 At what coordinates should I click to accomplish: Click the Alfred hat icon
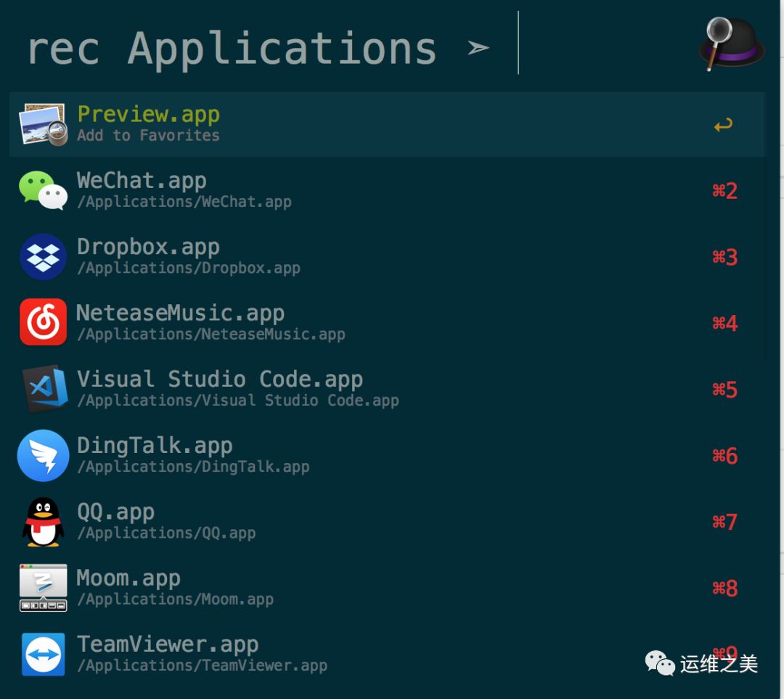[731, 44]
